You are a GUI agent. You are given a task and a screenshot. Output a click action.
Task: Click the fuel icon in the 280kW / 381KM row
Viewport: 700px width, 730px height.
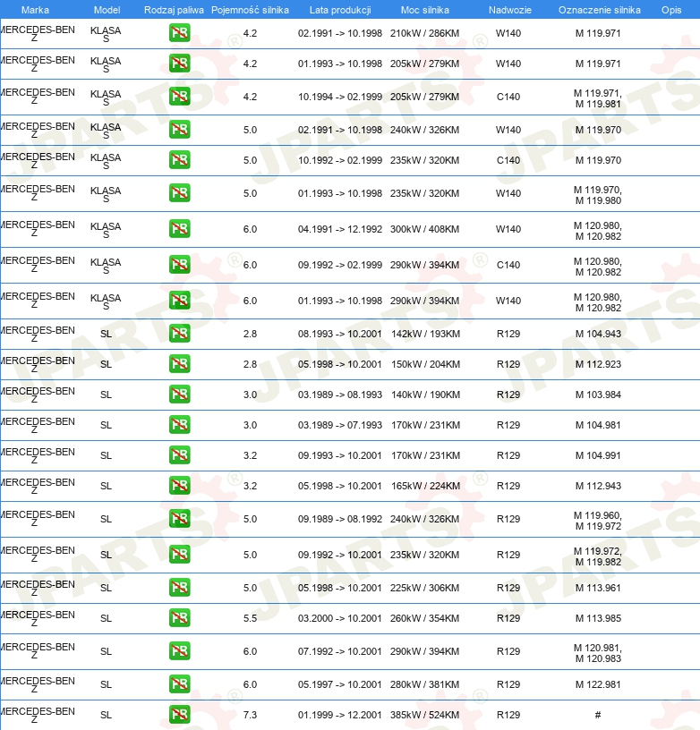(179, 683)
